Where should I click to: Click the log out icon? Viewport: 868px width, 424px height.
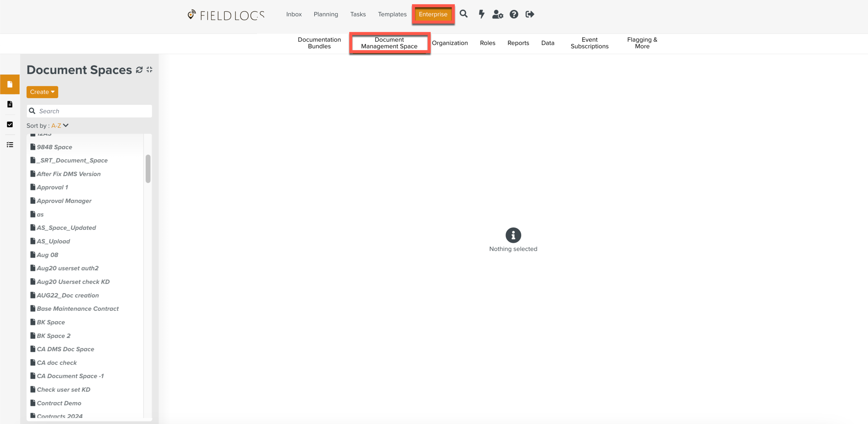[529, 14]
